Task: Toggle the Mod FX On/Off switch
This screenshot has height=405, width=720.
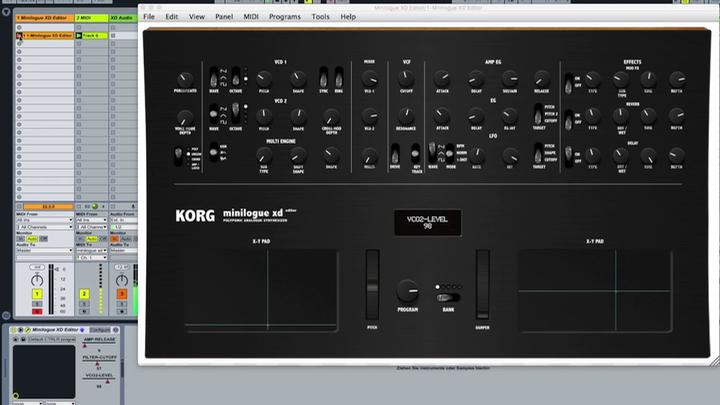Action: point(568,84)
